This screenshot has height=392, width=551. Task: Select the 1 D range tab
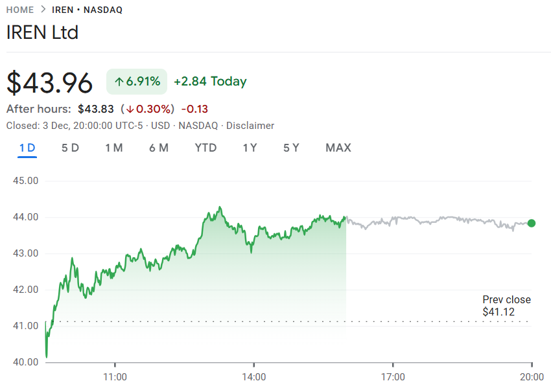(27, 148)
